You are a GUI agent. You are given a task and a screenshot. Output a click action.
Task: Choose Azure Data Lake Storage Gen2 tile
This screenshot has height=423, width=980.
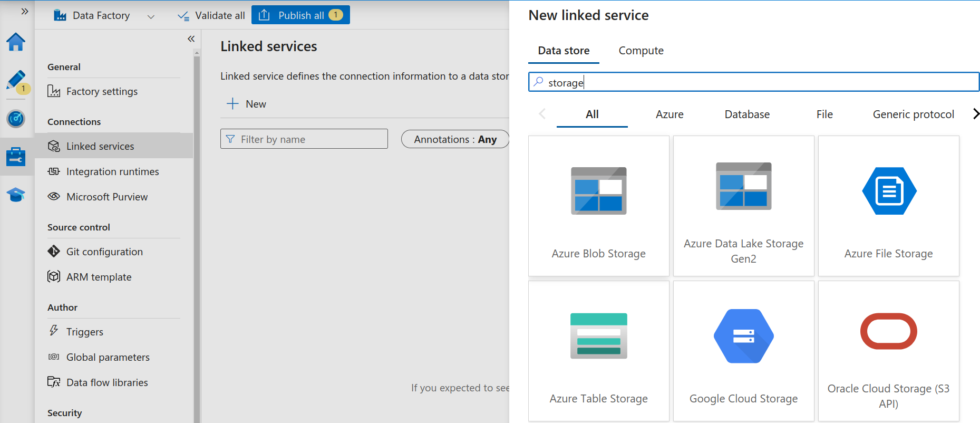(744, 206)
